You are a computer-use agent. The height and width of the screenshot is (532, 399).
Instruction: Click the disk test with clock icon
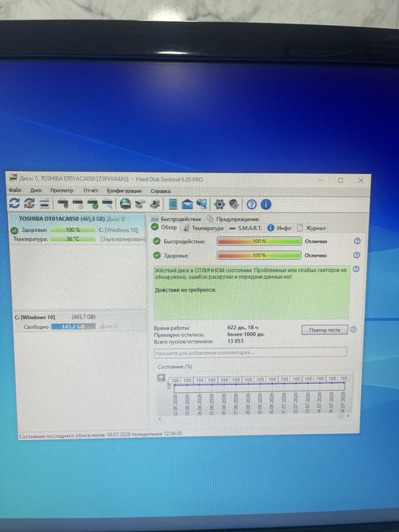click(78, 204)
